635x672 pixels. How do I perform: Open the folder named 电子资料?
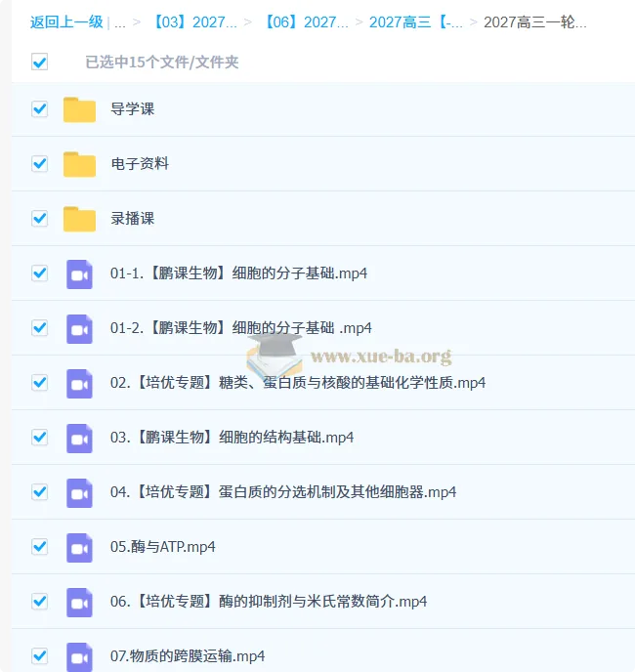[140, 164]
